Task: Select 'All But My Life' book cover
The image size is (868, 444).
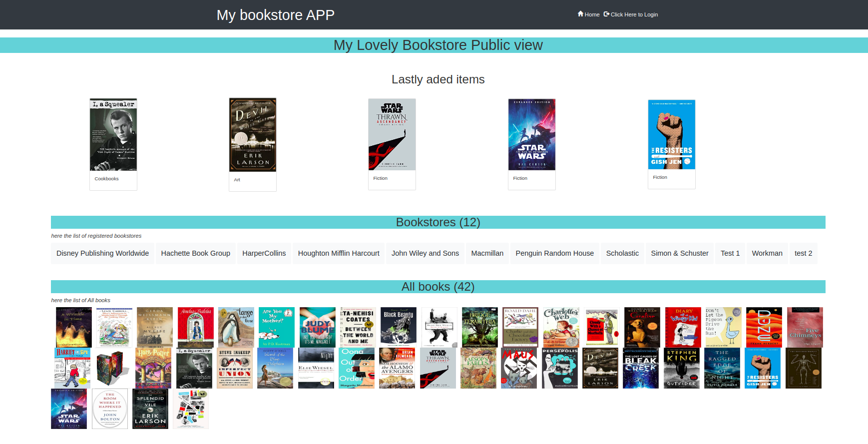Action: (155, 327)
